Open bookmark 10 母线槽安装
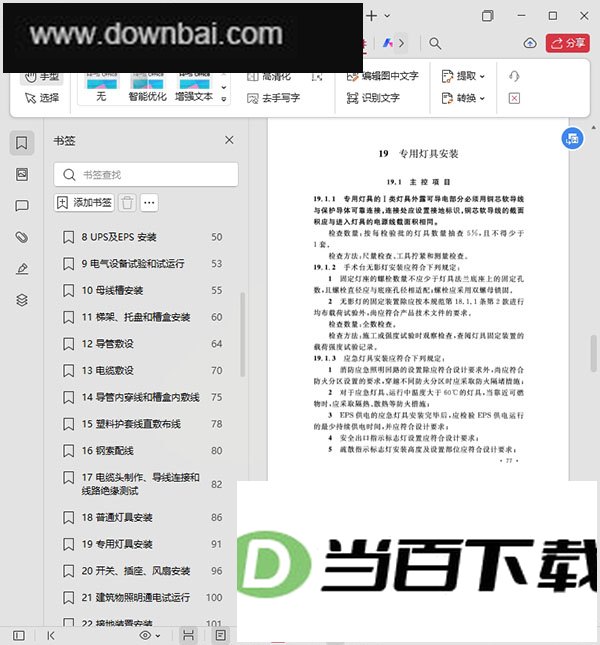600x645 pixels. click(142, 290)
